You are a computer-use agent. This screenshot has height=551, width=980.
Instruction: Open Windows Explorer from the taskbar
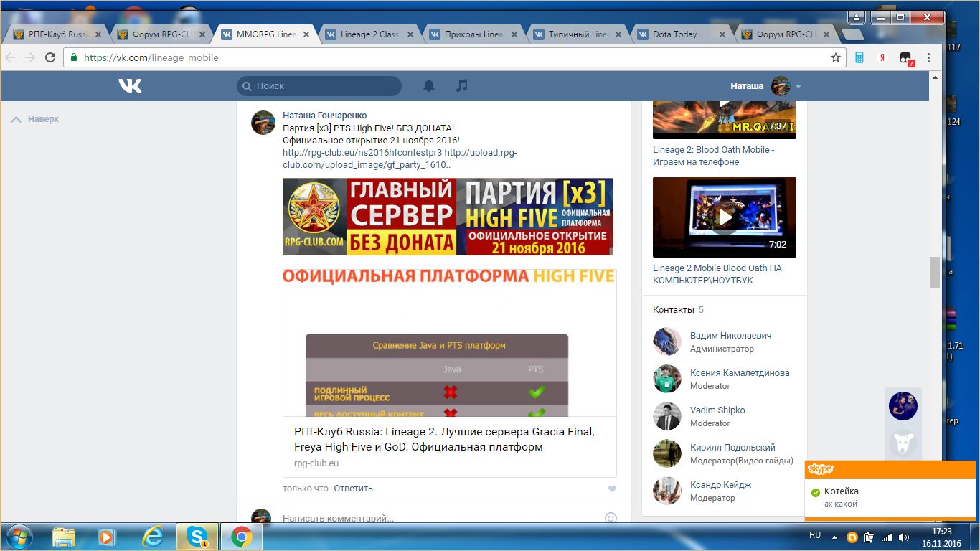coord(63,537)
